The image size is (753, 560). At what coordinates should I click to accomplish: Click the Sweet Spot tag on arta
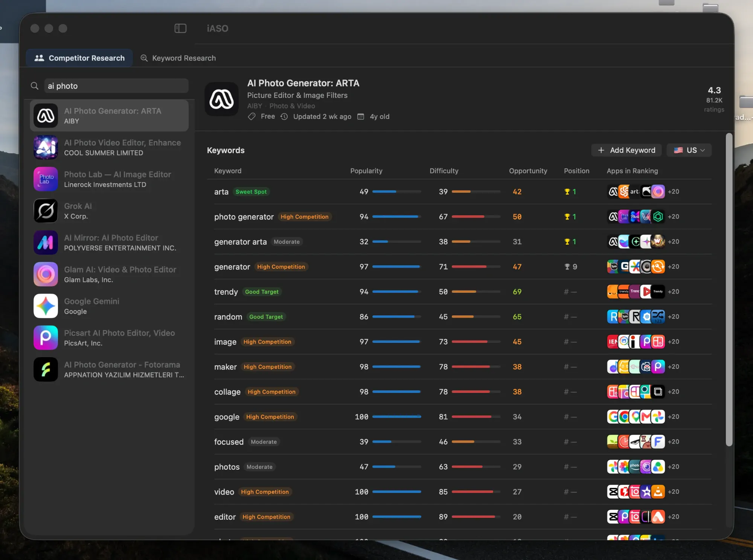point(251,192)
